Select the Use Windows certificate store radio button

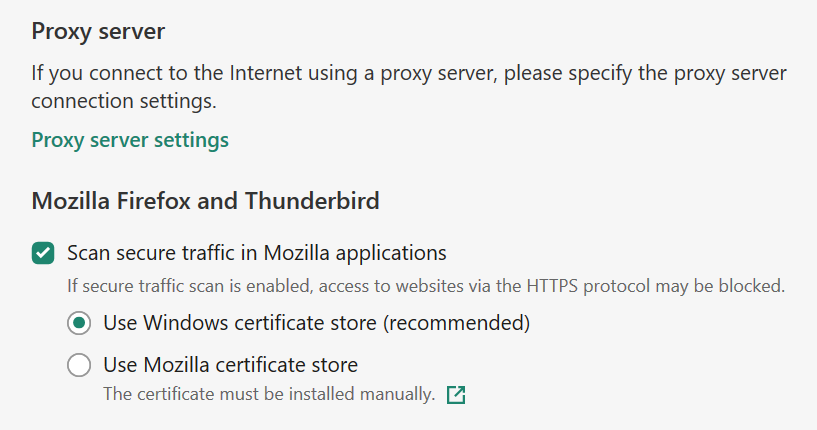coord(79,324)
